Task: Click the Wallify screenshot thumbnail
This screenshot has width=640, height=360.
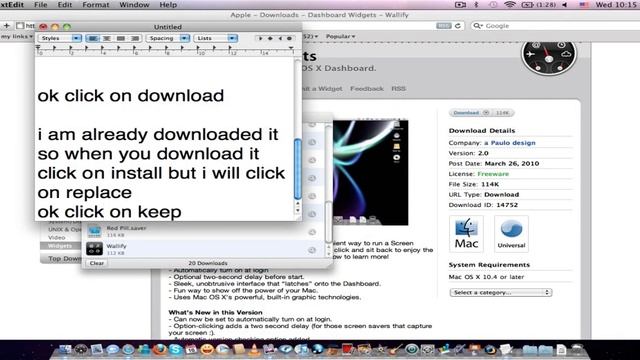Action: [370, 172]
